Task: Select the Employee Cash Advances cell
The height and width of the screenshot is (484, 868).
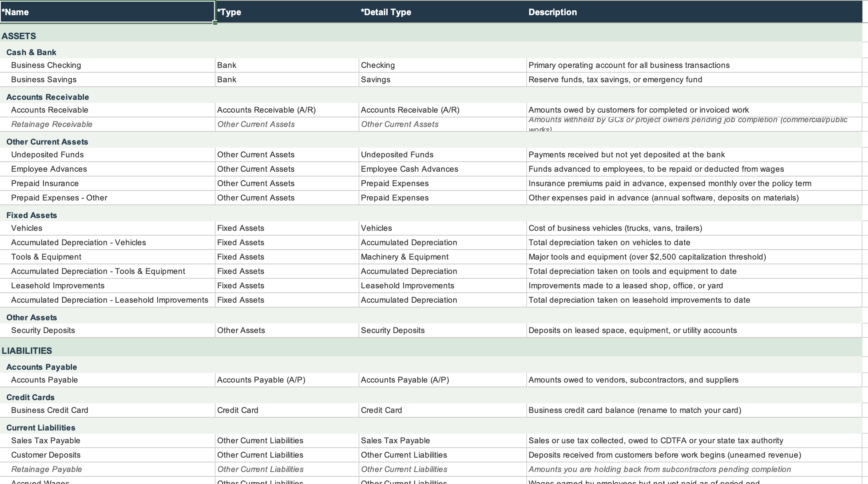Action: tap(443, 169)
